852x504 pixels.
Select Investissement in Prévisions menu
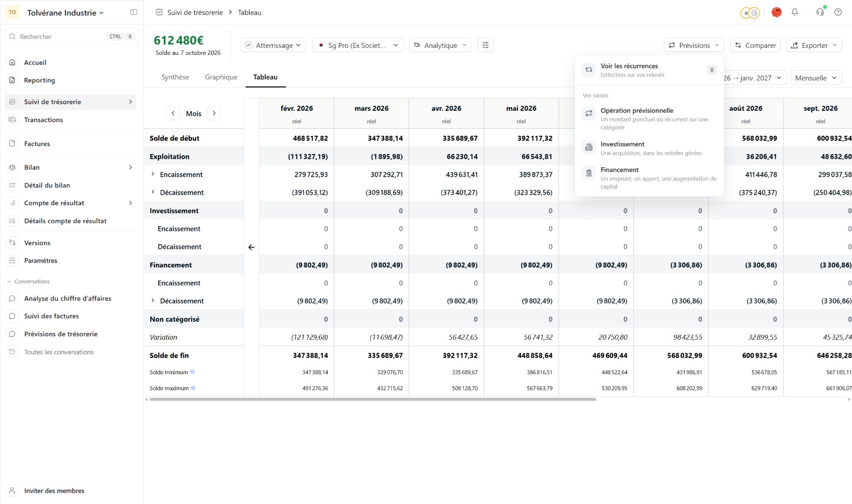click(x=649, y=148)
